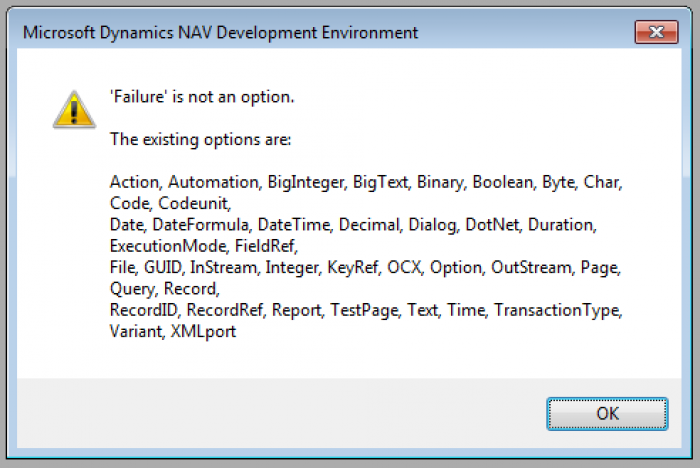Click the DateFormula entry in the message
700x468 pixels.
tap(201, 224)
